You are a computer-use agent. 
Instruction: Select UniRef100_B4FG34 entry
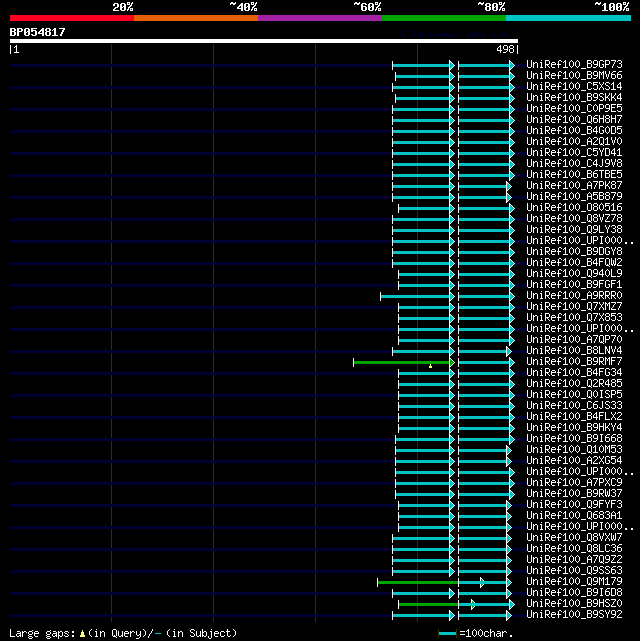(x=574, y=373)
